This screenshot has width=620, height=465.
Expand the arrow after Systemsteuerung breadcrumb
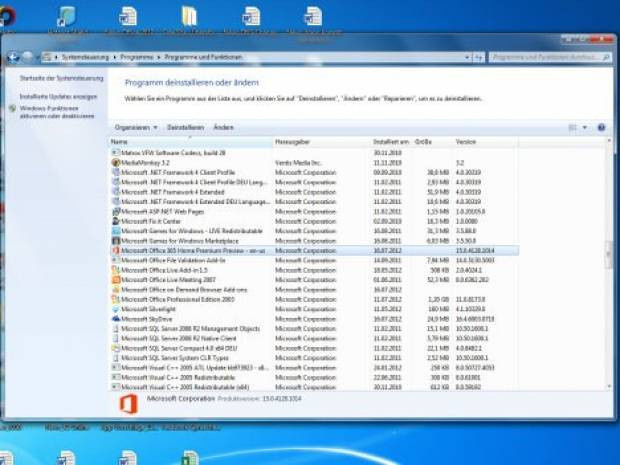pyautogui.click(x=115, y=57)
